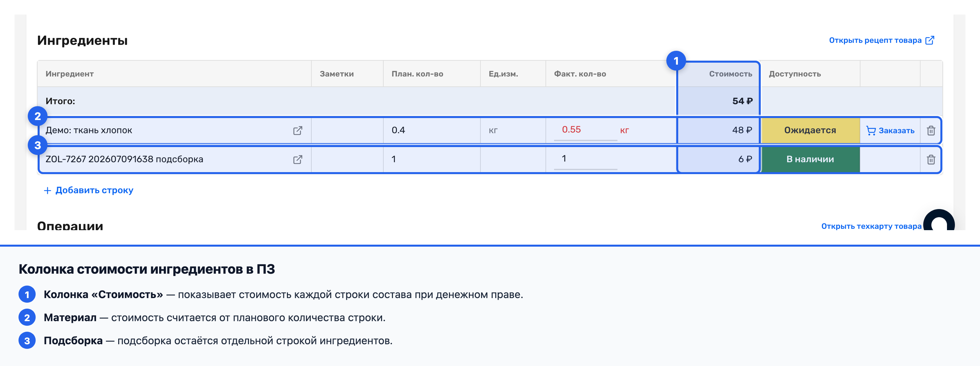Click the green В наличии status cell

(x=810, y=159)
